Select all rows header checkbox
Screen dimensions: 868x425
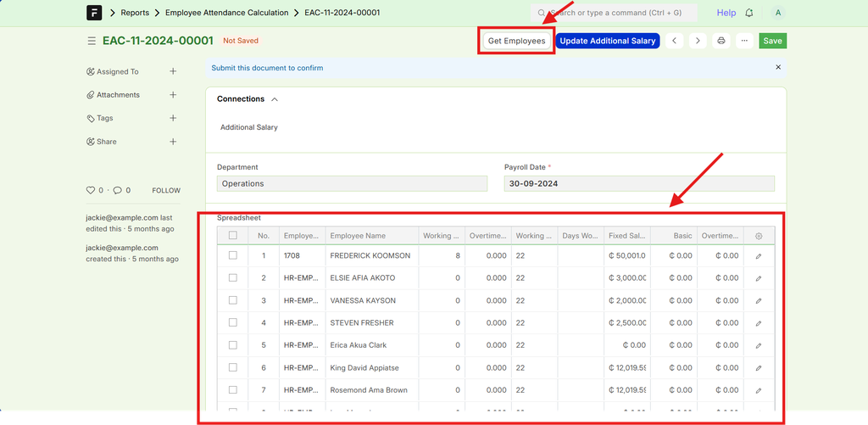(233, 235)
